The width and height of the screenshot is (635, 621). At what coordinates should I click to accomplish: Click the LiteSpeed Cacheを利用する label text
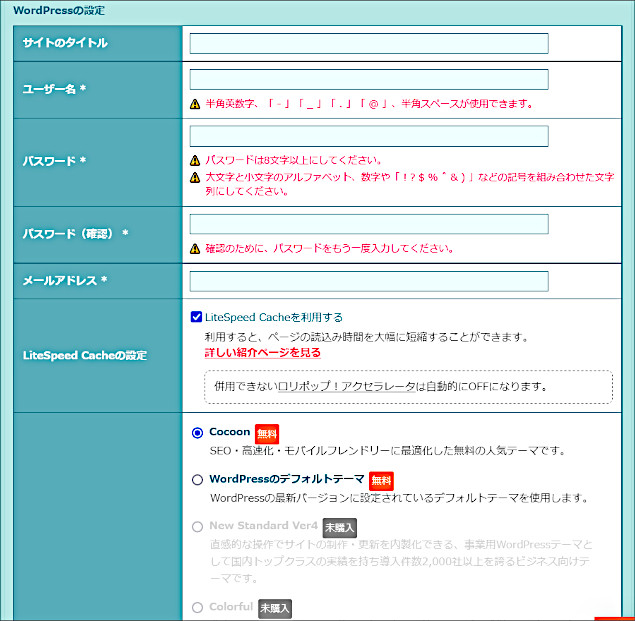(x=274, y=317)
